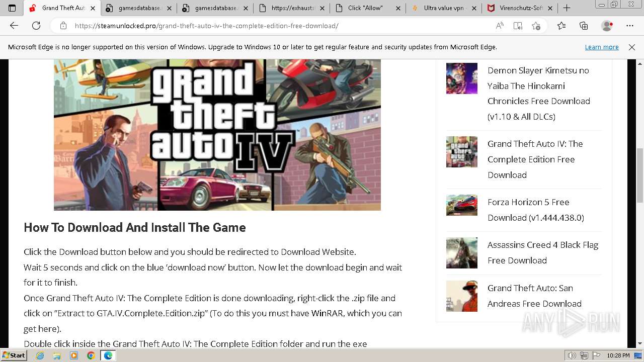644x362 pixels.
Task: Select the Microsoft Edge taskbar icon
Action: 108,355
